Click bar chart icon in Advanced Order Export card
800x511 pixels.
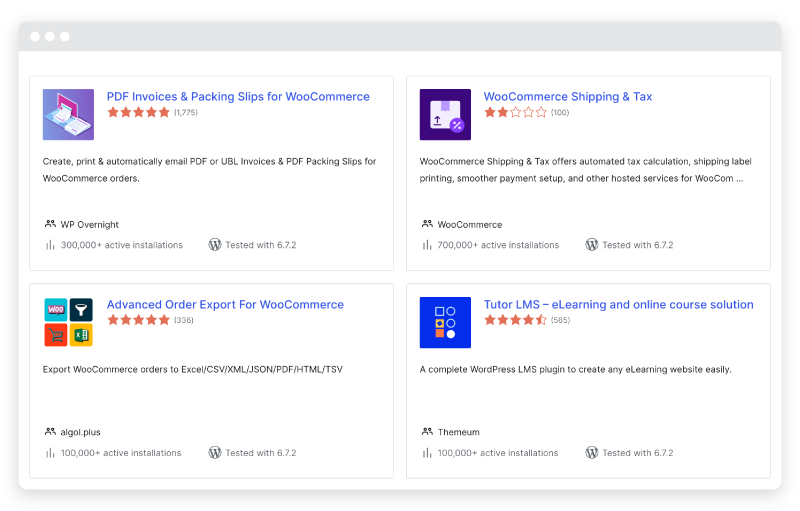point(50,453)
